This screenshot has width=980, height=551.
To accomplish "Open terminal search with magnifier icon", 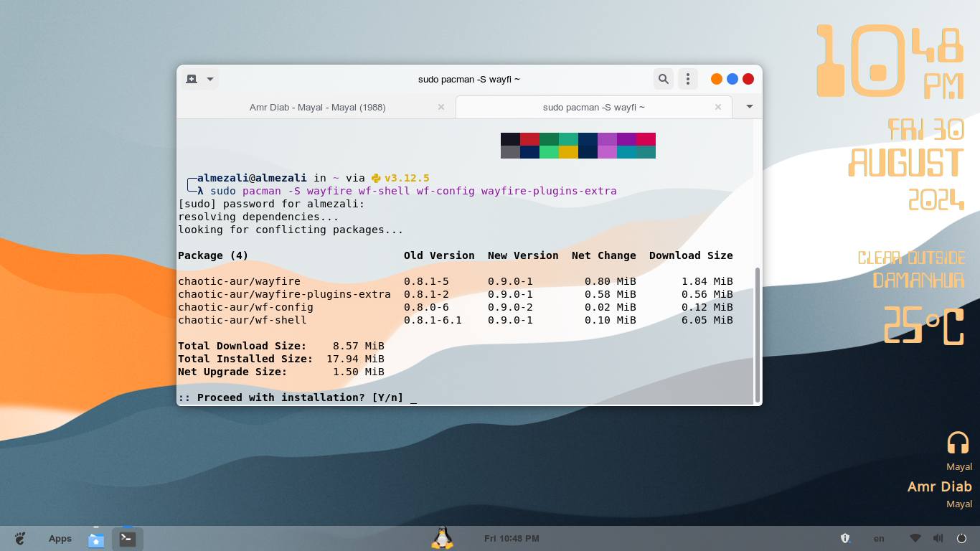I will tap(664, 79).
